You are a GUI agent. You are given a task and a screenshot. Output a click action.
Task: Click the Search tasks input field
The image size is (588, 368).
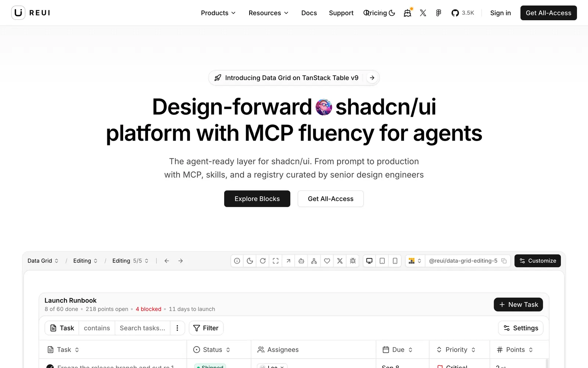click(143, 328)
